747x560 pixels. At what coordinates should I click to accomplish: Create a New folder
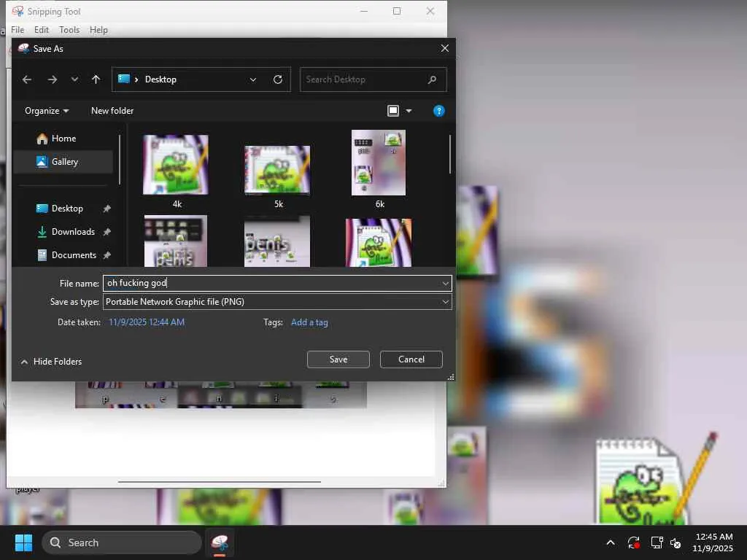click(112, 111)
